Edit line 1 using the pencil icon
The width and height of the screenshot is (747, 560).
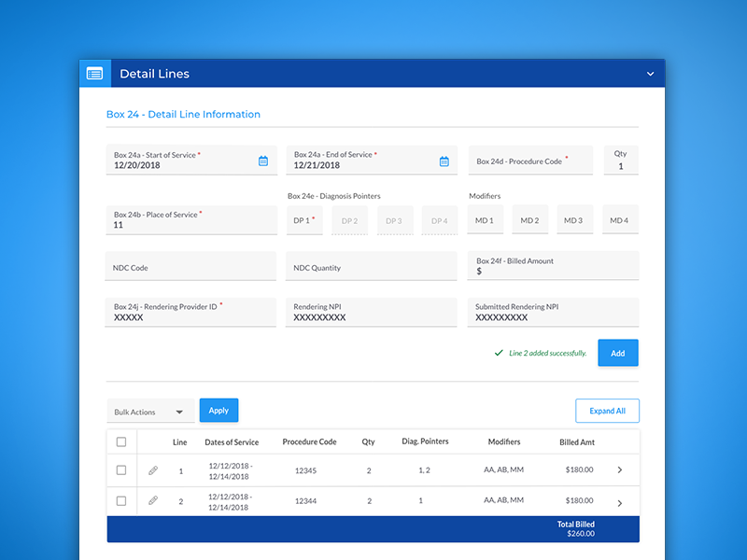[153, 470]
